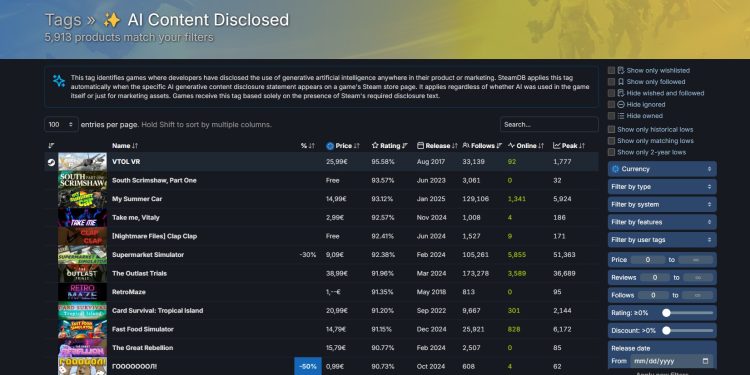The image size is (750, 375).
Task: Open [Nightmare Files] Clap Clap link
Action: coord(154,236)
